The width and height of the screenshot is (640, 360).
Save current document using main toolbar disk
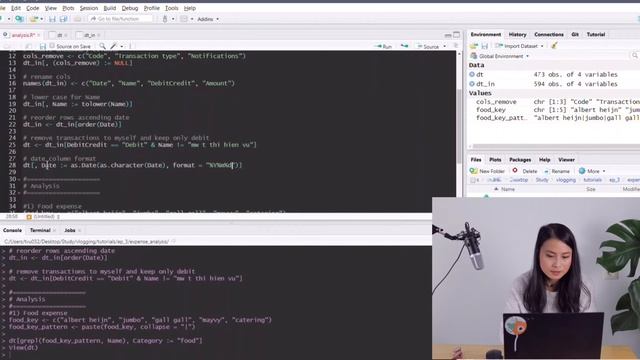[x=52, y=19]
